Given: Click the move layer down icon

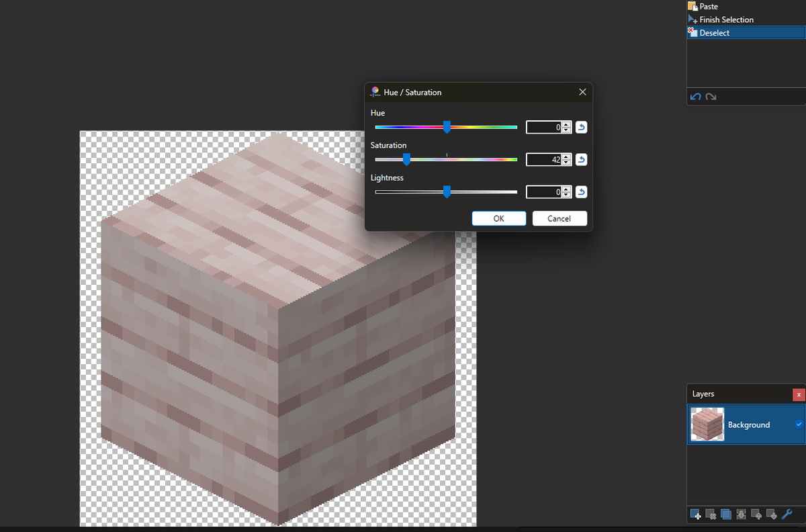Looking at the screenshot, I should point(771,515).
